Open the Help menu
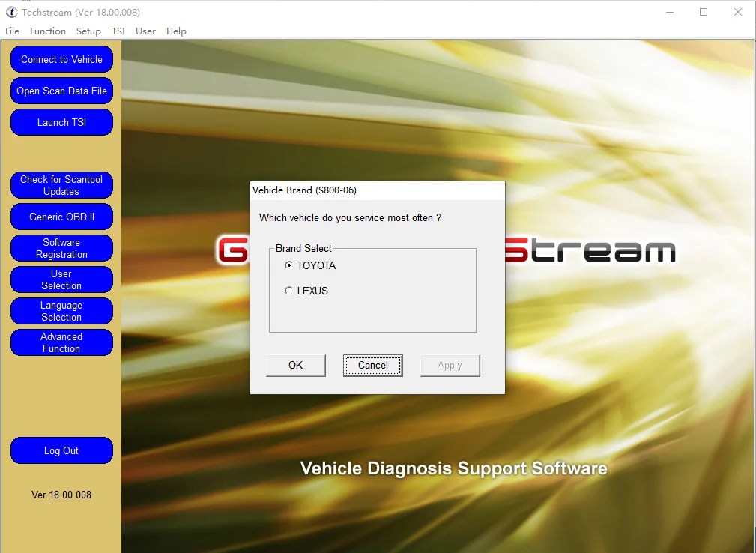The image size is (756, 553). click(x=176, y=31)
